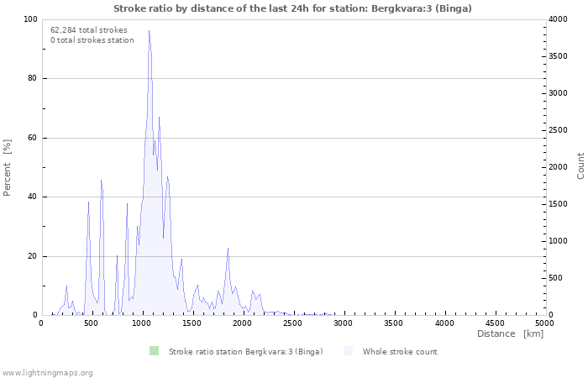Click x-axis tick label 1000
The width and height of the screenshot is (588, 378).
point(142,323)
